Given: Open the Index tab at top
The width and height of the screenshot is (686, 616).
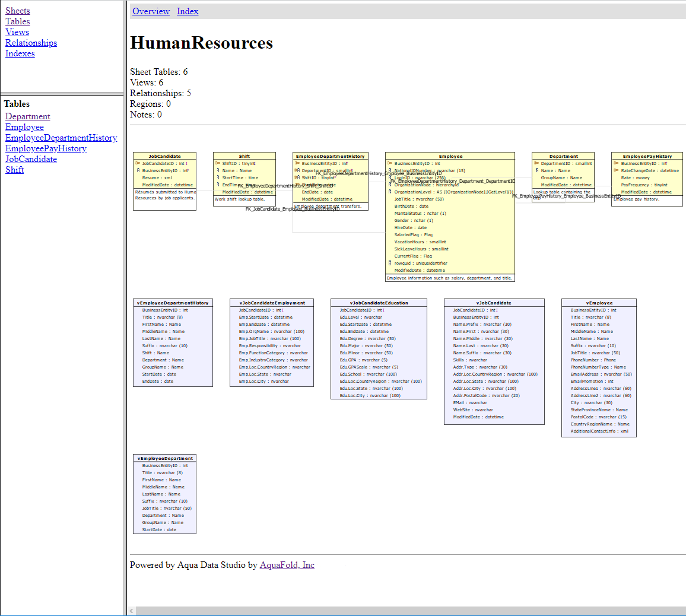Looking at the screenshot, I should point(188,11).
